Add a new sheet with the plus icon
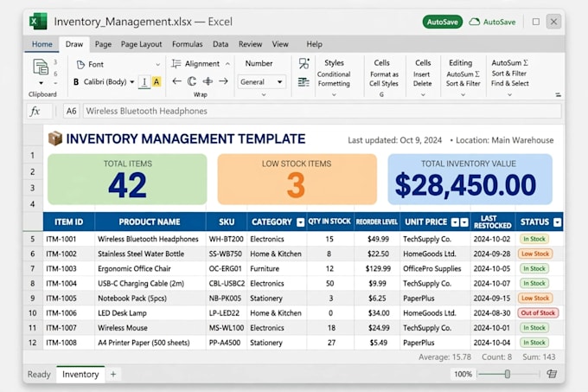 click(x=113, y=374)
